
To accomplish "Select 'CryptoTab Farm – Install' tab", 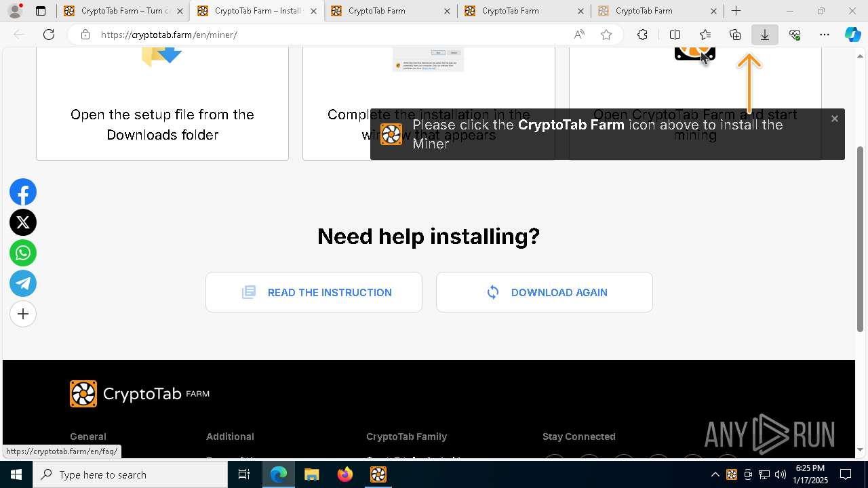I will tap(257, 11).
